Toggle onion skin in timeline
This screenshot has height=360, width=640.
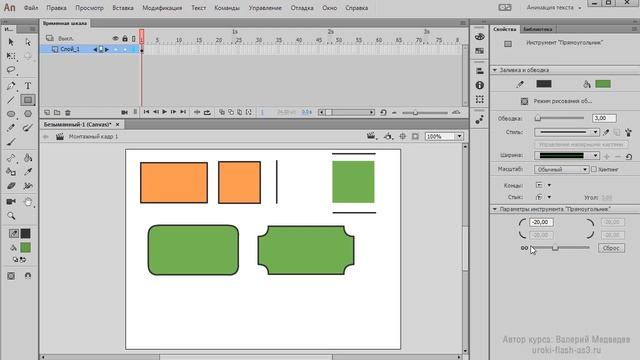(x=222, y=112)
